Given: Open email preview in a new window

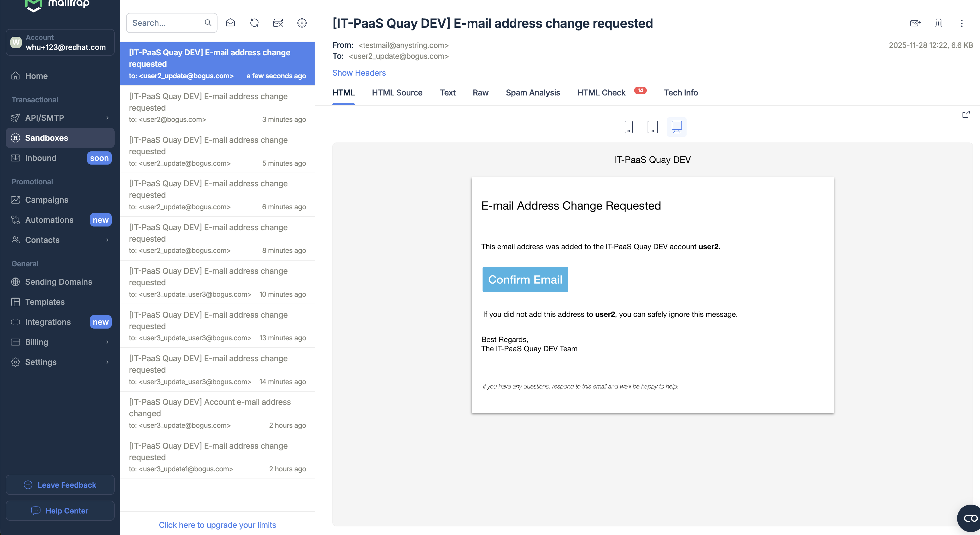Looking at the screenshot, I should click(x=966, y=114).
